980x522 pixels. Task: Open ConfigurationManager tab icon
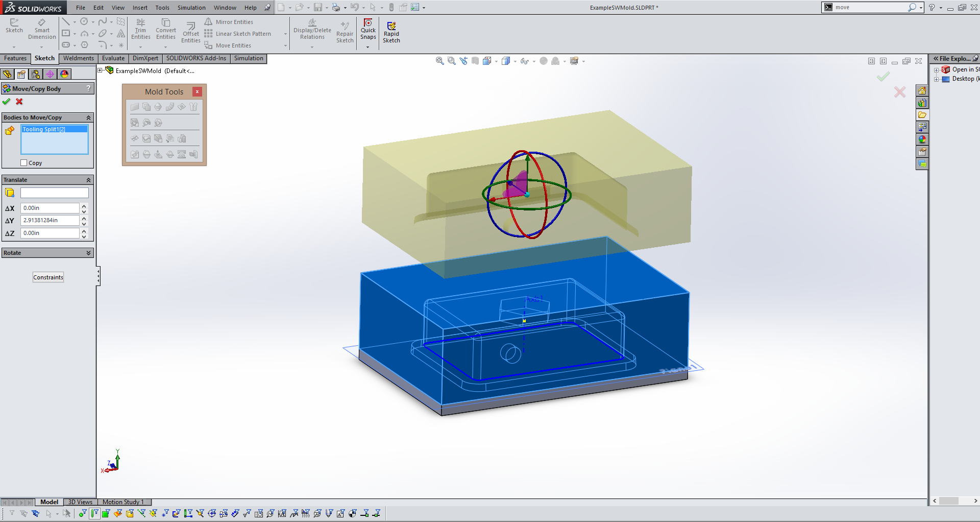tap(36, 74)
